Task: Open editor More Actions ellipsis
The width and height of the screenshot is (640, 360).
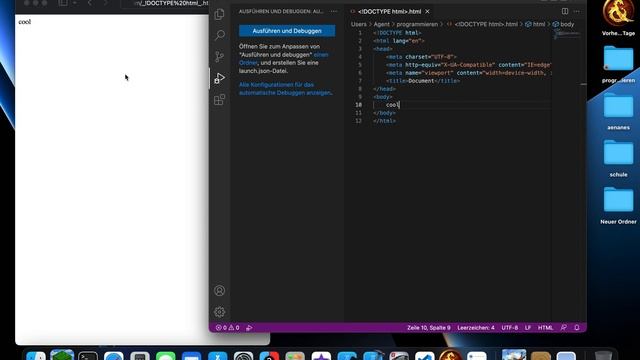Action: click(x=577, y=11)
